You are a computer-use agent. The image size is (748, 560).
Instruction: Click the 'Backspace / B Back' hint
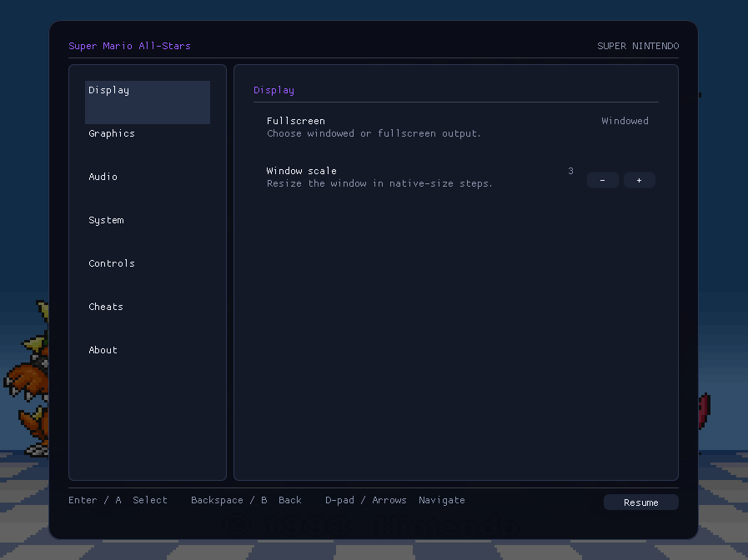[x=246, y=500]
